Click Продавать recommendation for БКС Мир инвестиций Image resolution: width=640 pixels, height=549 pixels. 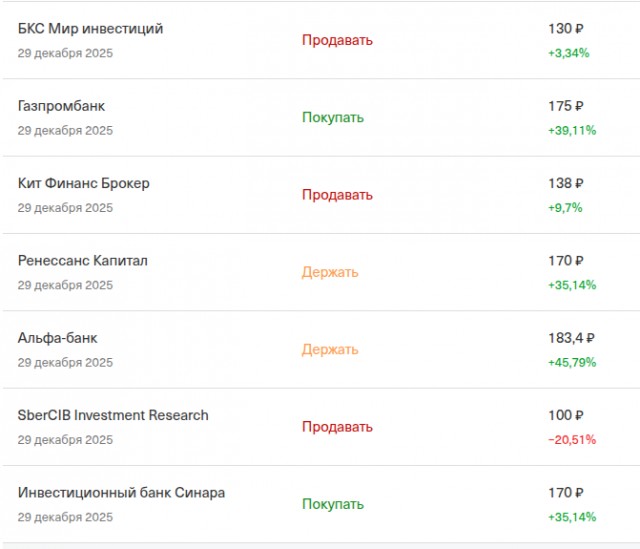point(337,40)
